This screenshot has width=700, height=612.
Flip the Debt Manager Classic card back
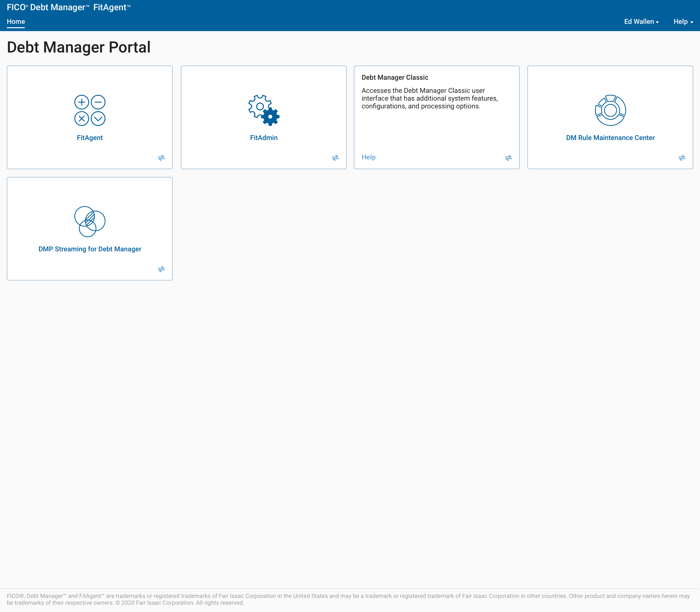click(508, 158)
